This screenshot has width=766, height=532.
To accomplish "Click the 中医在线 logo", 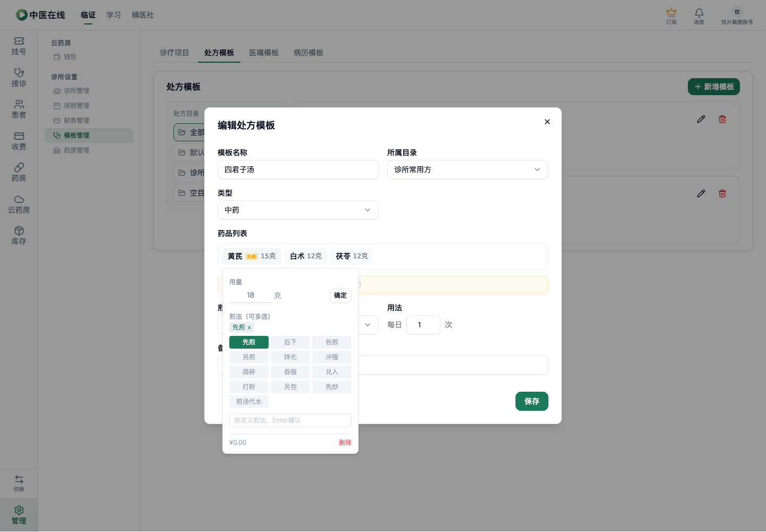I will (40, 15).
